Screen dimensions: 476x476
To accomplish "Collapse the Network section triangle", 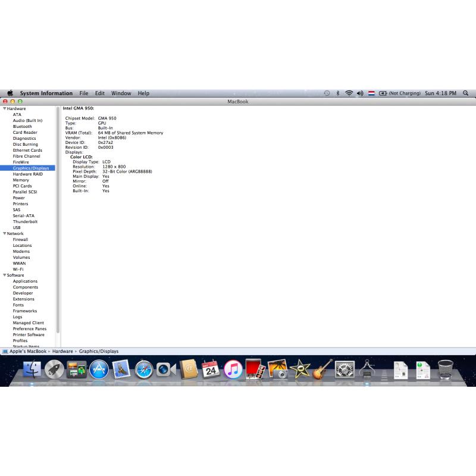I will [5, 233].
